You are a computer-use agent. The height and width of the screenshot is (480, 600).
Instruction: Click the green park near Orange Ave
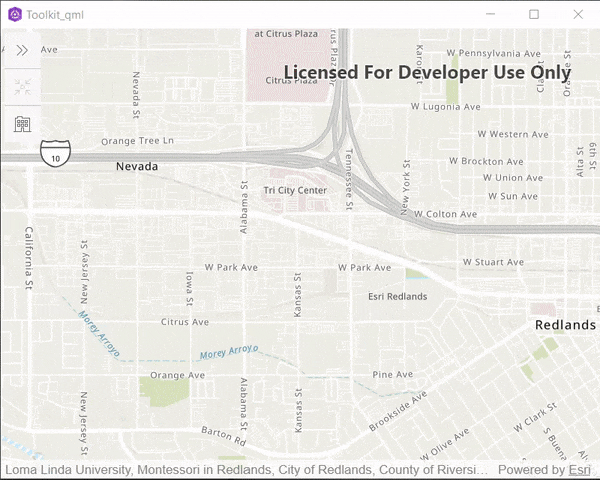163,392
